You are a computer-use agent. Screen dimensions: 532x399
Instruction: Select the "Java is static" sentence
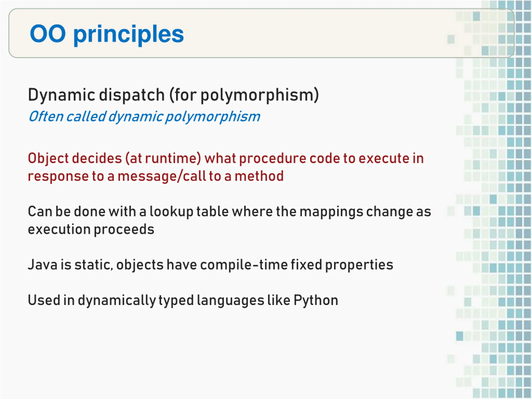[211, 265]
